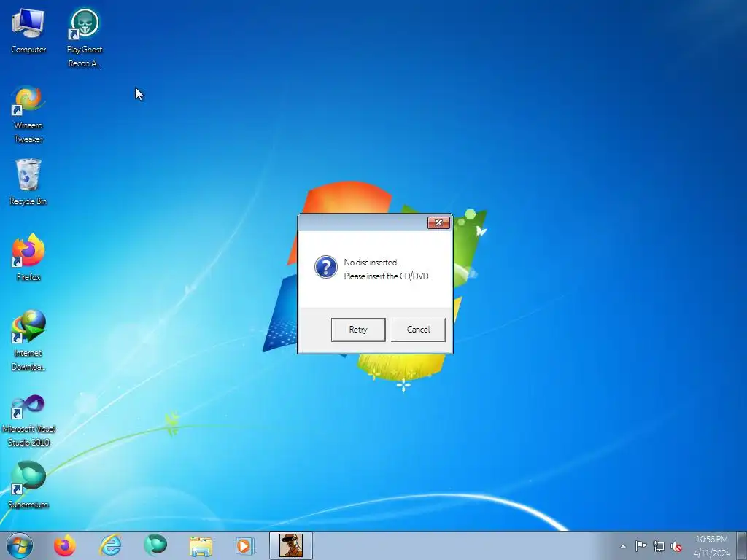747x560 pixels.
Task: Open Windows Explorer from the taskbar
Action: click(201, 545)
